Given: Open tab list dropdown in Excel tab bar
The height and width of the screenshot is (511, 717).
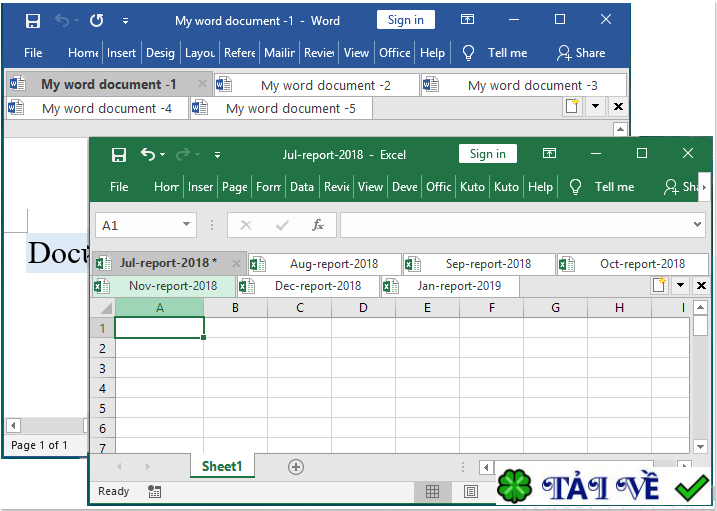Looking at the screenshot, I should (680, 285).
